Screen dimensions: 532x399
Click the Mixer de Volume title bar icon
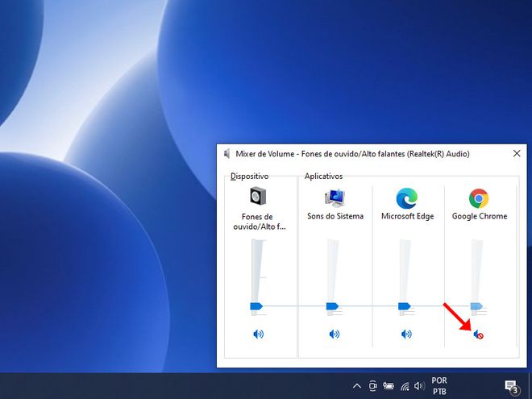coord(227,154)
